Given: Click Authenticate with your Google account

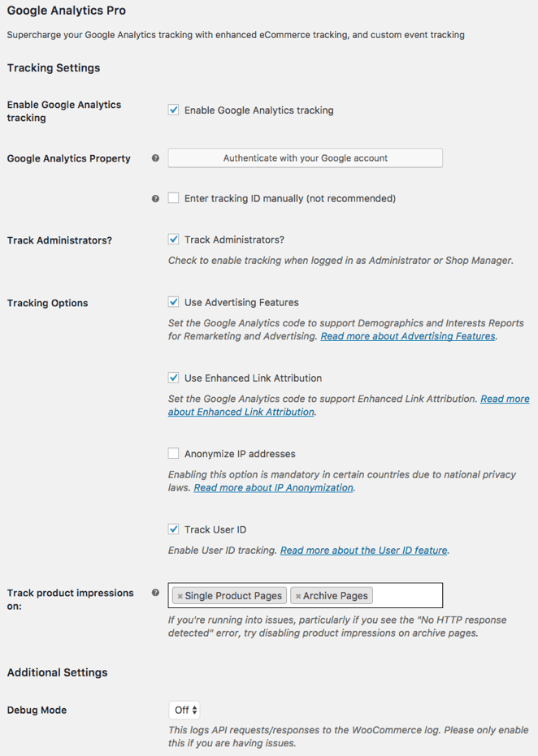Looking at the screenshot, I should (x=305, y=158).
